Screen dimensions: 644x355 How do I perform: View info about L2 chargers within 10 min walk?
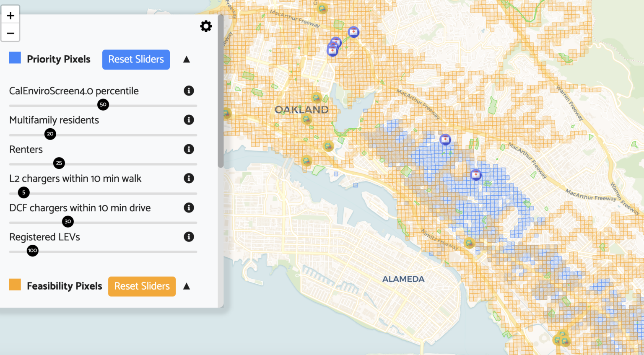click(189, 178)
